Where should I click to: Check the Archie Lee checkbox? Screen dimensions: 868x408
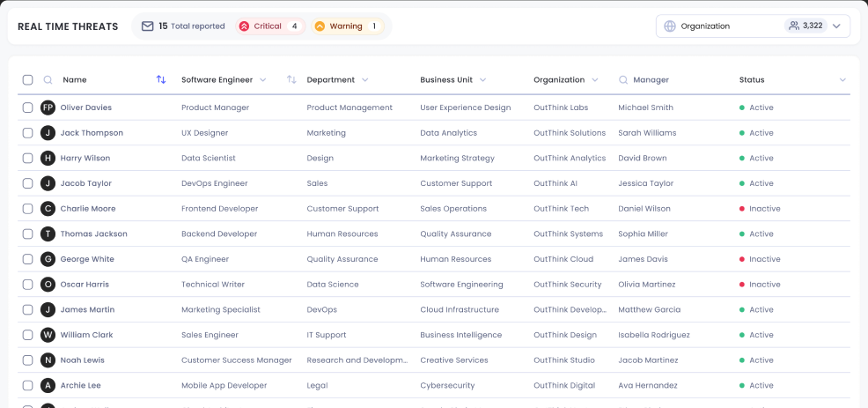point(27,385)
